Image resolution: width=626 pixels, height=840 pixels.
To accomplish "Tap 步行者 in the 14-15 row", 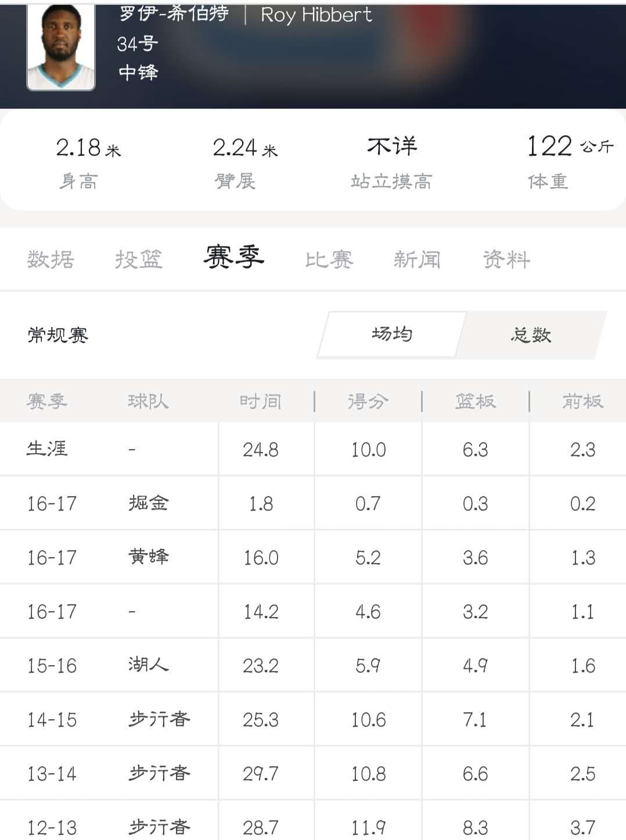I will click(x=159, y=719).
